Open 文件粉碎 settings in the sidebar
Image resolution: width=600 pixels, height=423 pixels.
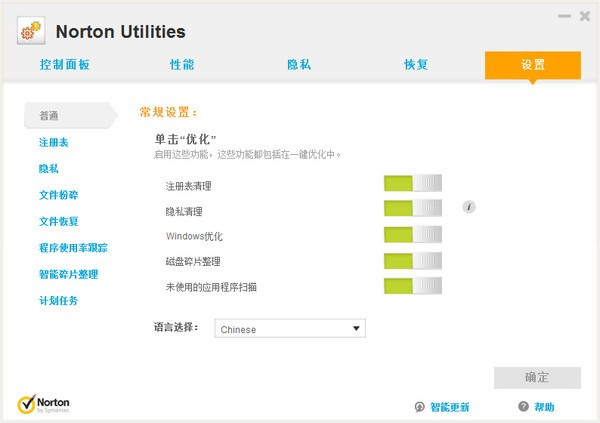pos(58,195)
